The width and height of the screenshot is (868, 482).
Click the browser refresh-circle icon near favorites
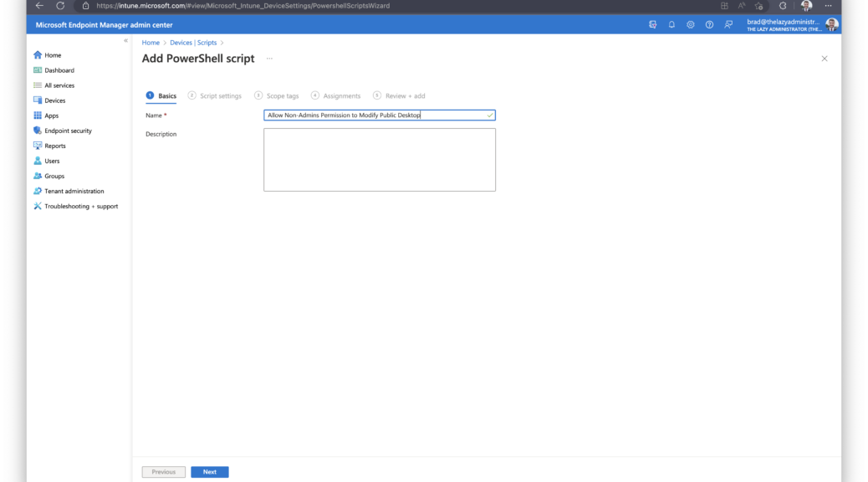tap(782, 6)
